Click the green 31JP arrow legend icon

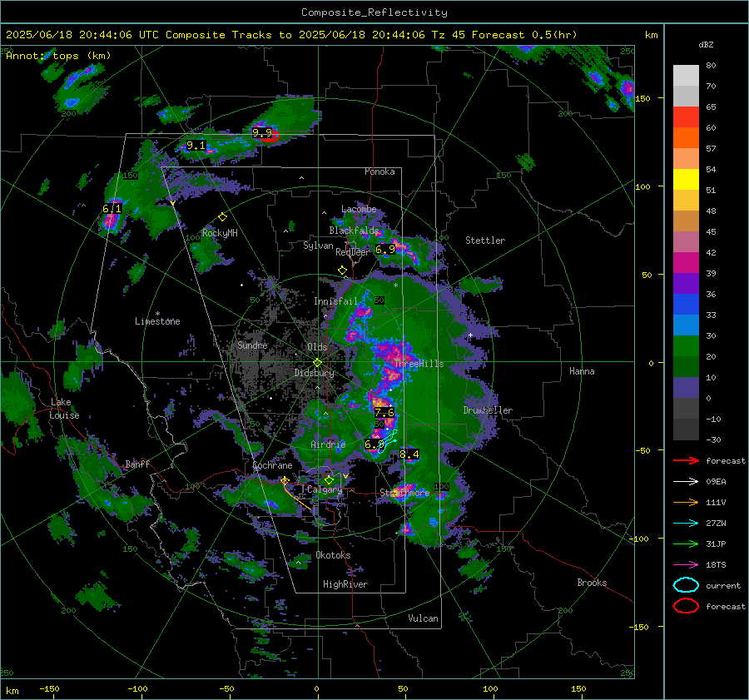(x=686, y=544)
